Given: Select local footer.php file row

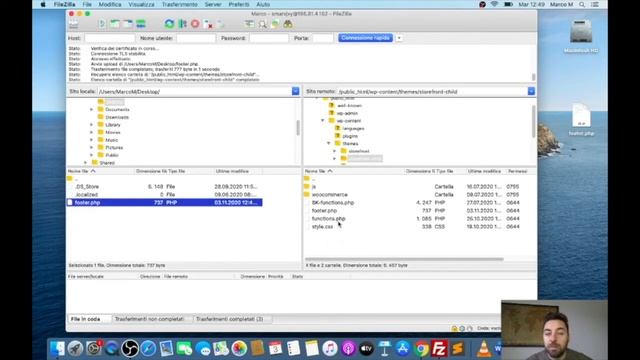Looking at the screenshot, I should click(164, 202).
